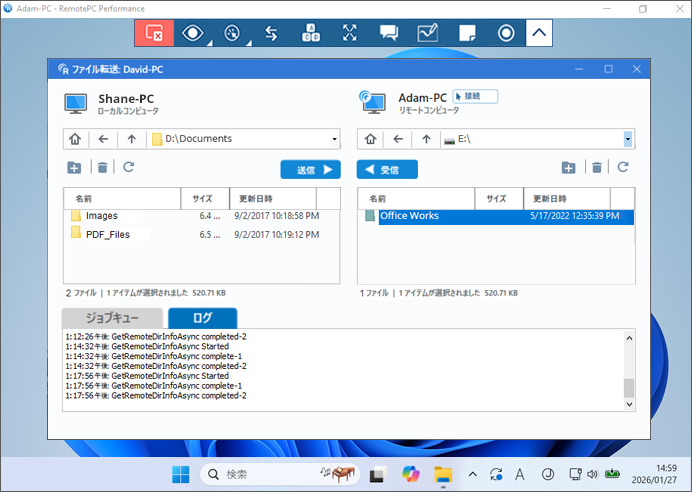The image size is (692, 492).
Task: Create new folder on local computer
Action: tap(74, 168)
